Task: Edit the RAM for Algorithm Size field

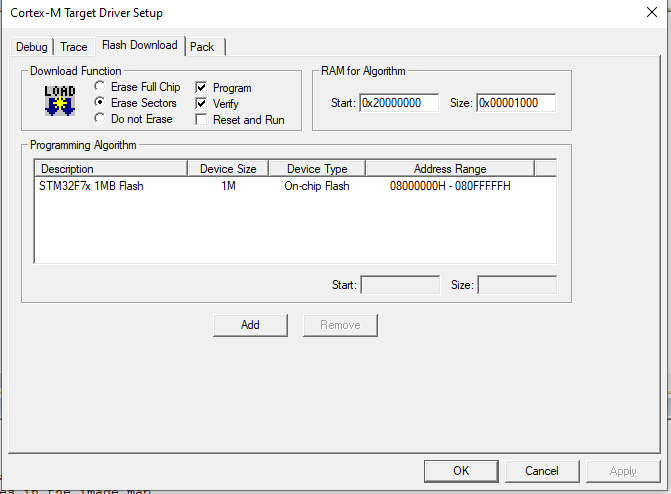Action: (x=516, y=103)
